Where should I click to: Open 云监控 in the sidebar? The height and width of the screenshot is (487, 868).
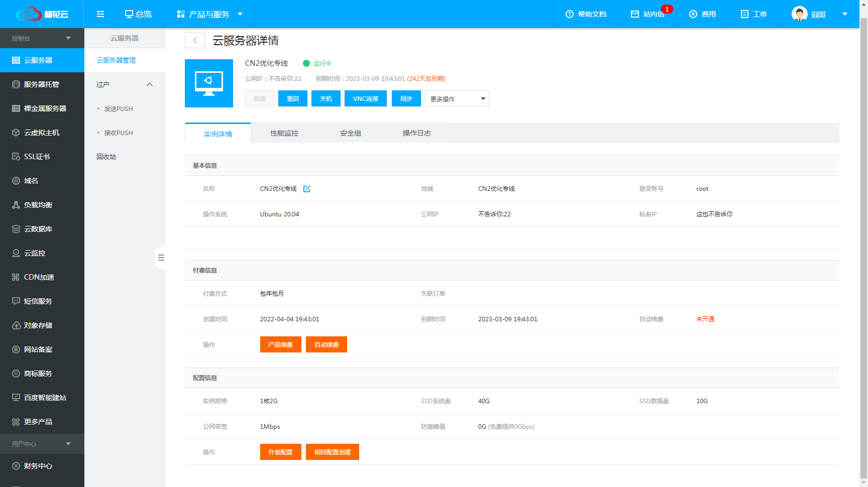point(42,253)
